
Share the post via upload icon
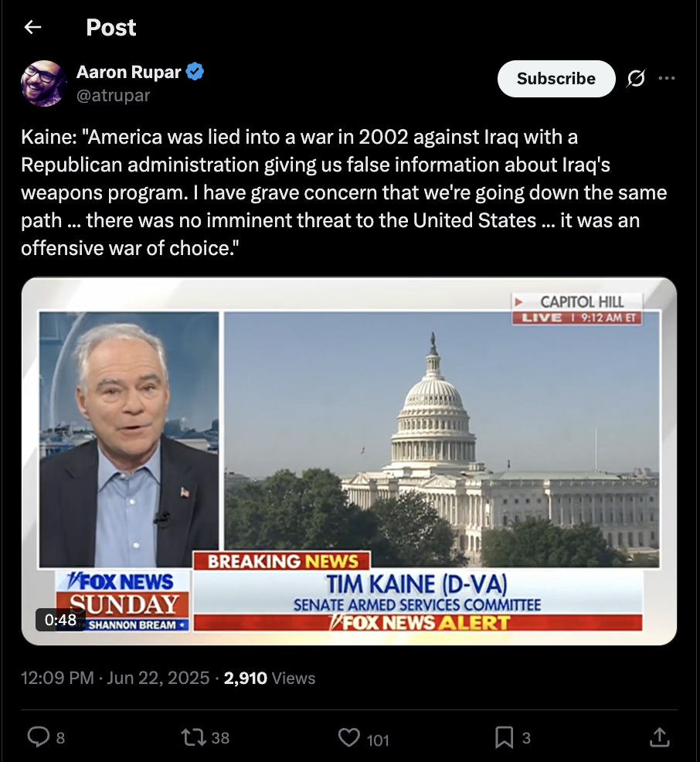(x=659, y=736)
